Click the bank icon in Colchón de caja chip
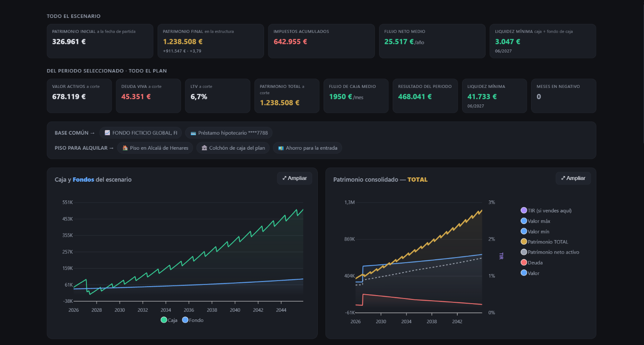The image size is (644, 345). (x=204, y=148)
